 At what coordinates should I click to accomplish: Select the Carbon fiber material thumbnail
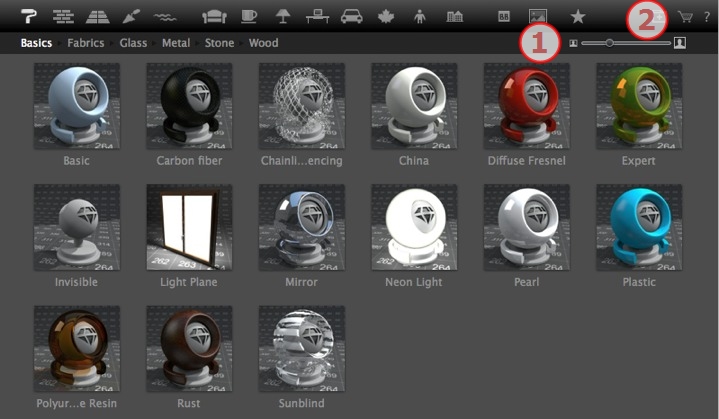point(189,107)
